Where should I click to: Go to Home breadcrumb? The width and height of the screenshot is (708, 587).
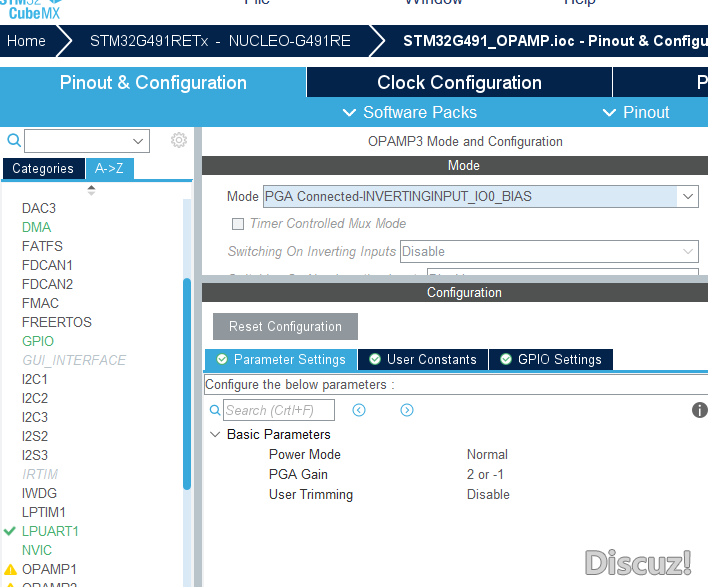tap(26, 41)
